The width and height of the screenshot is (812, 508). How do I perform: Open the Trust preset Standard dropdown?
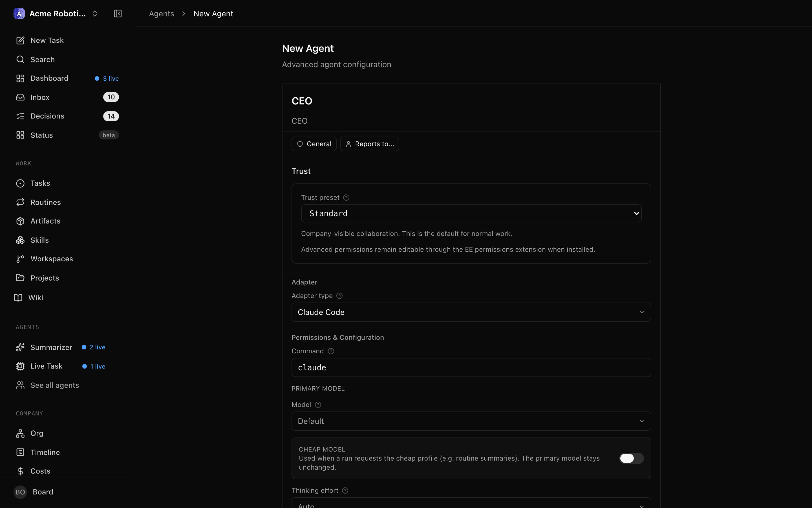(471, 213)
